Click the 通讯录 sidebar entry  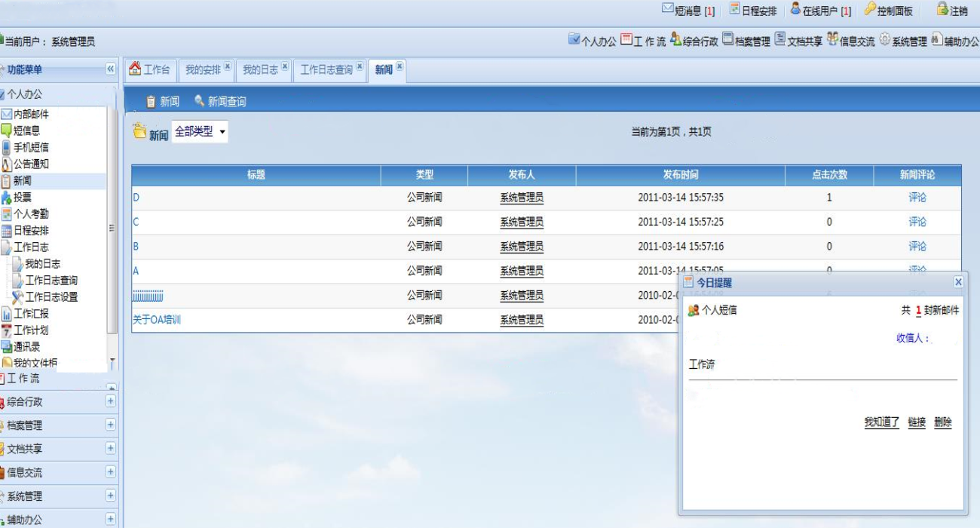(x=26, y=347)
